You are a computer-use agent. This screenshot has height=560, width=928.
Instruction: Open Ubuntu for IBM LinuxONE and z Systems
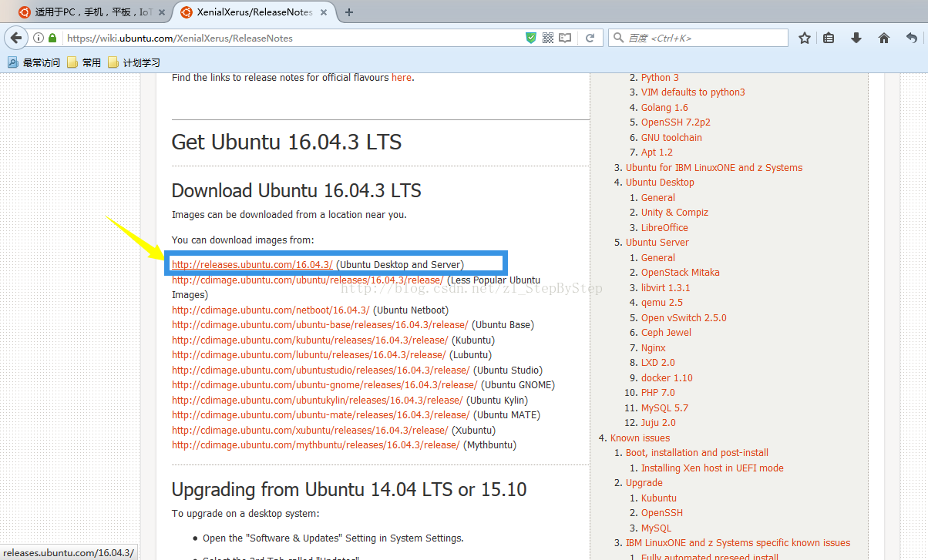click(x=714, y=167)
